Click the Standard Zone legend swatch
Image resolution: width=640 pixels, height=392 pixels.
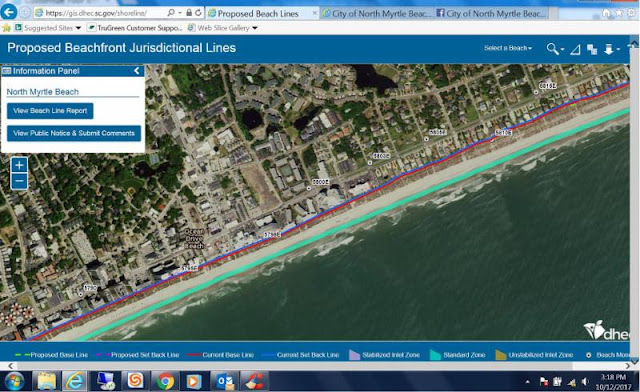click(x=436, y=355)
